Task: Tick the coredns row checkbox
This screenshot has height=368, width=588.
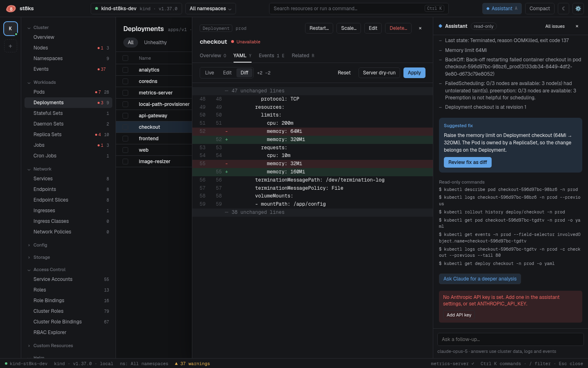Action: (125, 81)
